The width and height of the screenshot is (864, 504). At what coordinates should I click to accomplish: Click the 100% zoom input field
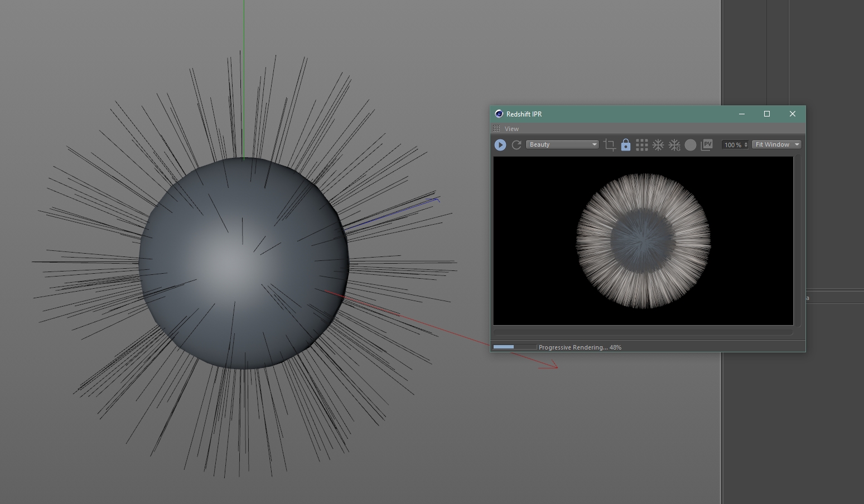[x=732, y=145]
